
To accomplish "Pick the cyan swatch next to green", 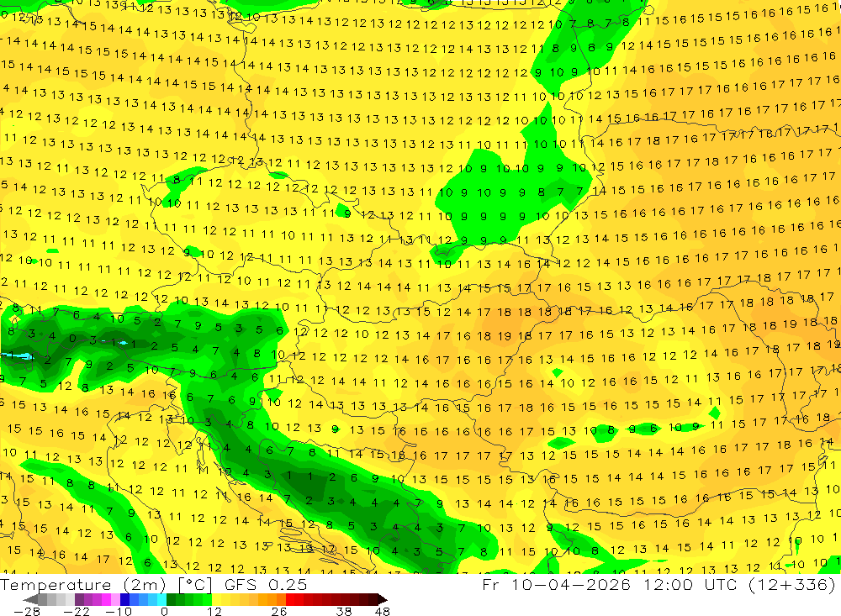I will [x=161, y=600].
